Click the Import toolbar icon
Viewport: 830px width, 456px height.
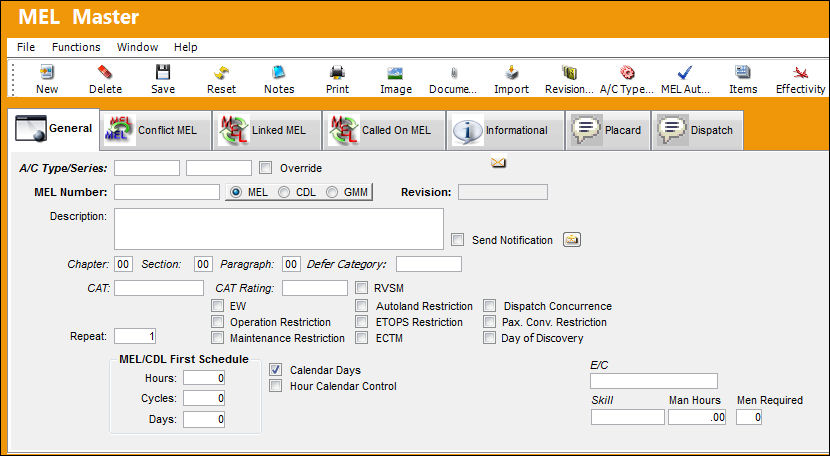pyautogui.click(x=511, y=73)
